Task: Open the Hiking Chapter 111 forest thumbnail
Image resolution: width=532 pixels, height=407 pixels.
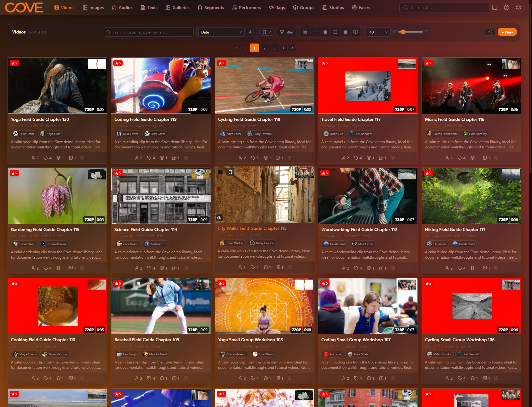Action: 471,196
